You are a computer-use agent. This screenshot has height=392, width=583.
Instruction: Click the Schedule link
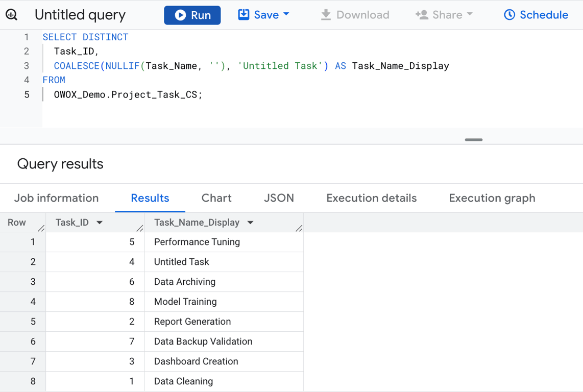point(536,15)
